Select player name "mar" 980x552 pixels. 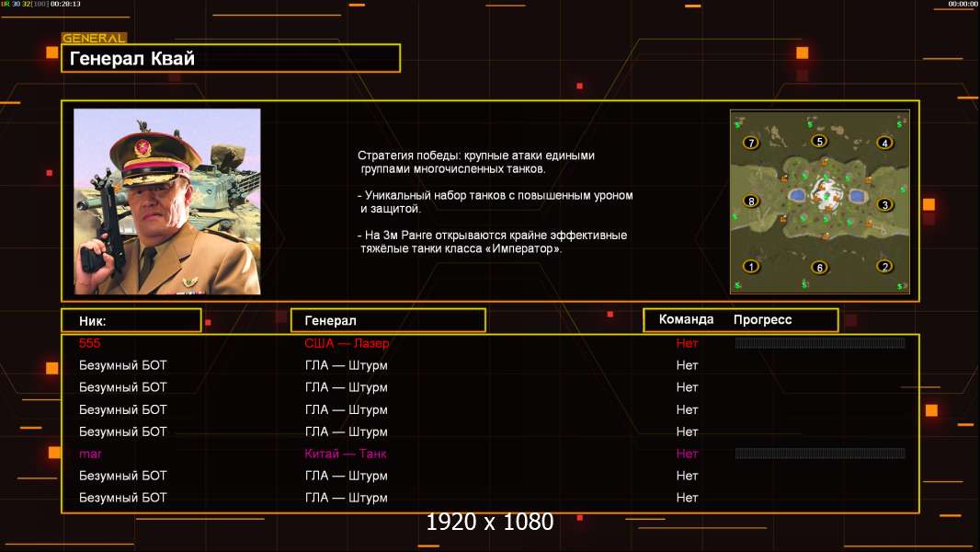[x=91, y=454]
